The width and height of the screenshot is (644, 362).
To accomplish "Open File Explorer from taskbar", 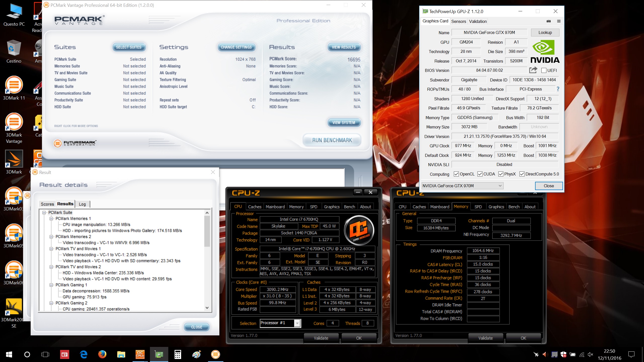I will point(121,354).
